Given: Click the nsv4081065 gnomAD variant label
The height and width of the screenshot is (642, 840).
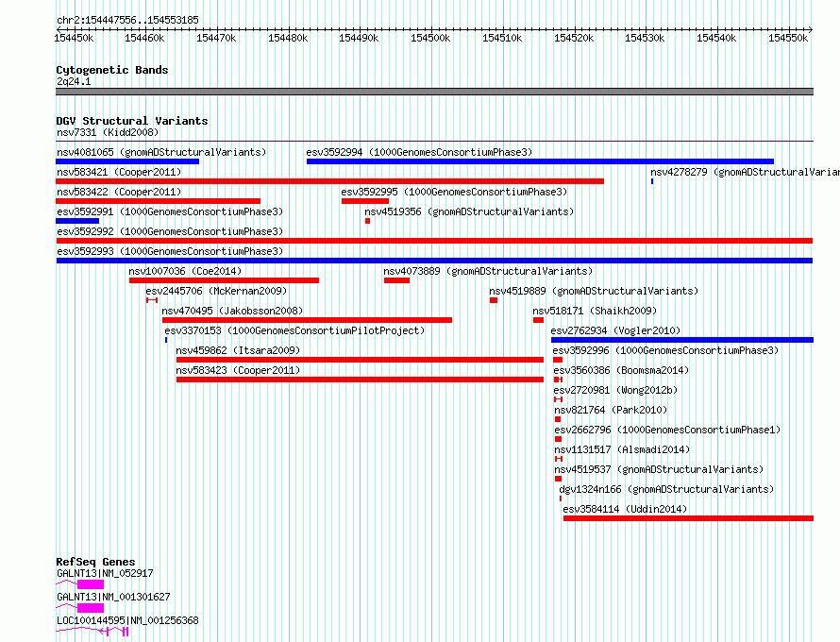Looking at the screenshot, I should coord(161,152).
